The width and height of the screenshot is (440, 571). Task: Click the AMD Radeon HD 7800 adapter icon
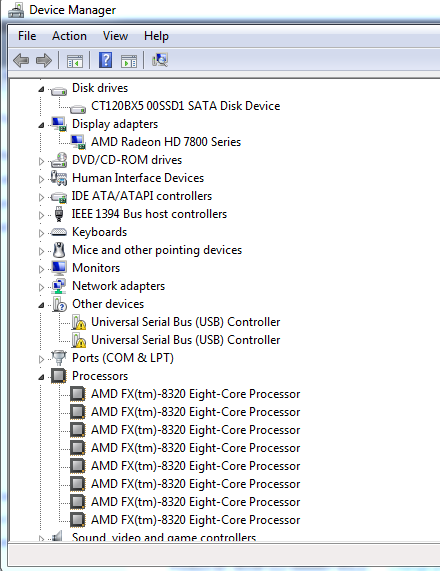[78, 142]
